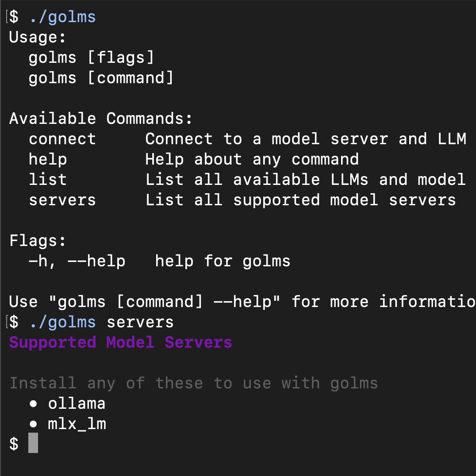Image resolution: width=476 pixels, height=476 pixels.
Task: Click the "servers" command under Available Commands
Action: pyautogui.click(x=62, y=200)
